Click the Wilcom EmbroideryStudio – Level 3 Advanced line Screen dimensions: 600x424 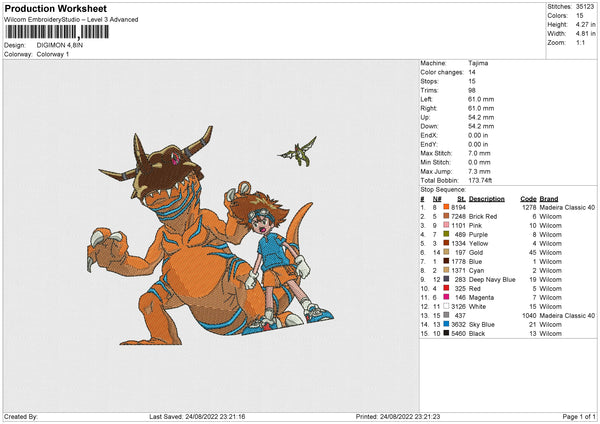click(x=71, y=20)
